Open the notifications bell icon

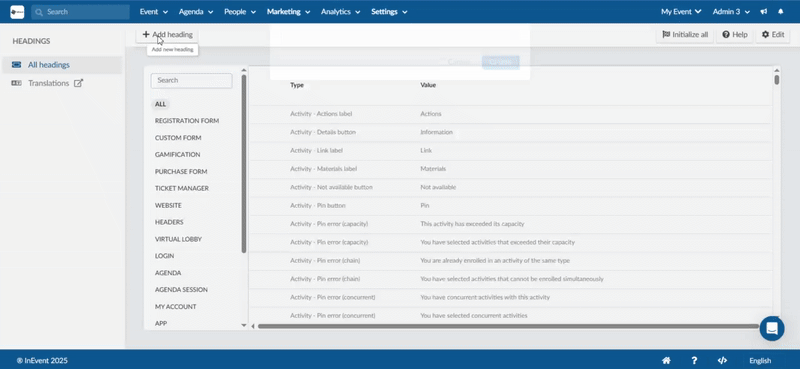781,12
